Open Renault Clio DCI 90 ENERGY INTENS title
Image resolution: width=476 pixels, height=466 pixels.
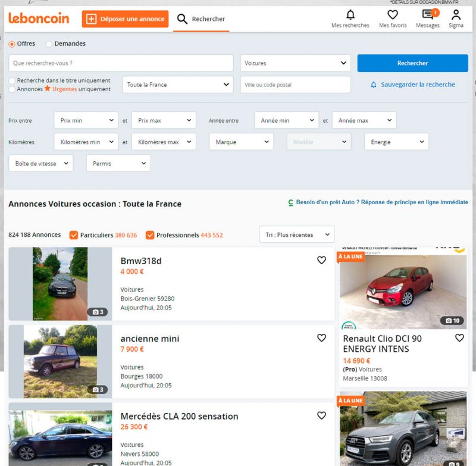tap(382, 343)
